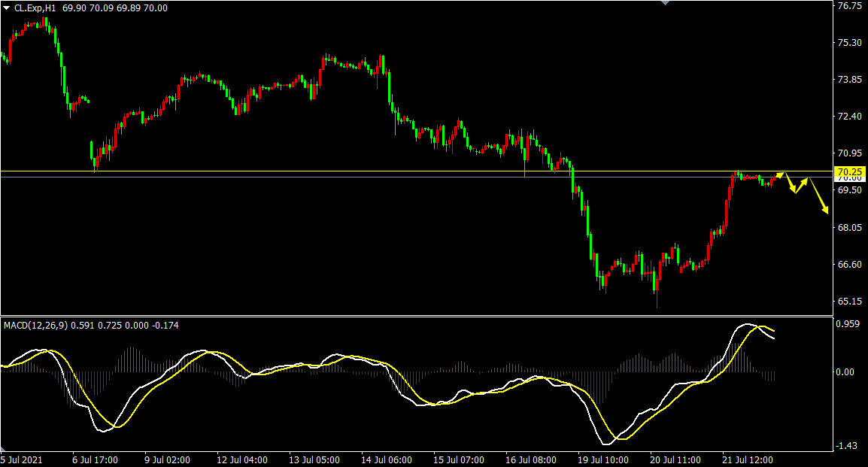The width and height of the screenshot is (868, 467).
Task: Click the separator between price chart and MACD
Action: (x=416, y=316)
